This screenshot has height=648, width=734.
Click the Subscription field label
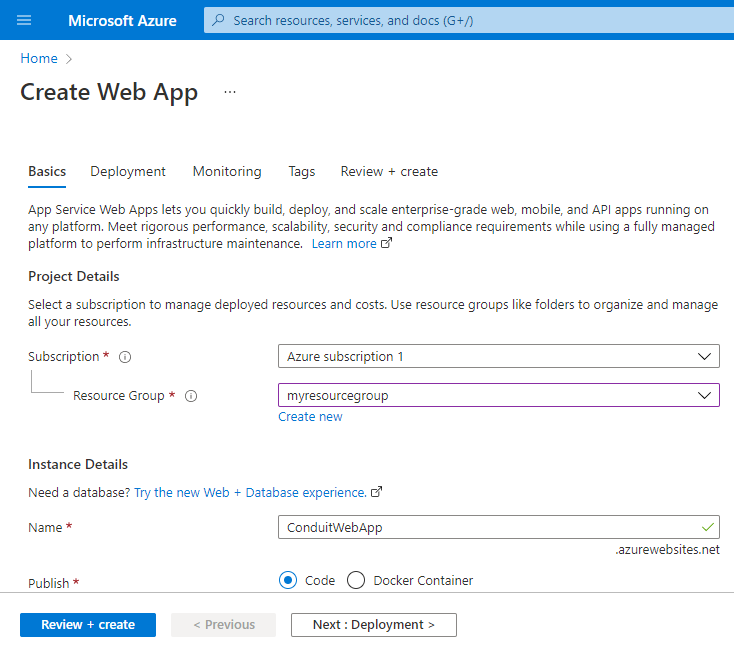tap(64, 357)
